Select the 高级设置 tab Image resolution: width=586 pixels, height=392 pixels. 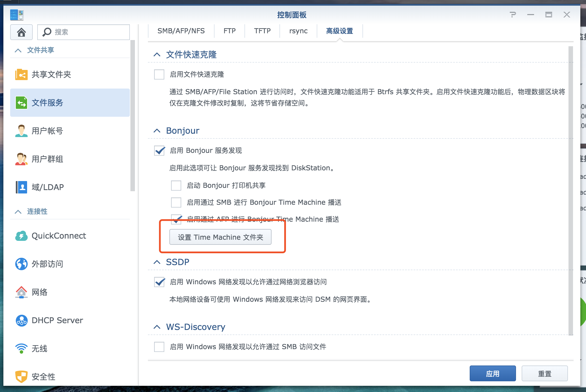pos(340,31)
